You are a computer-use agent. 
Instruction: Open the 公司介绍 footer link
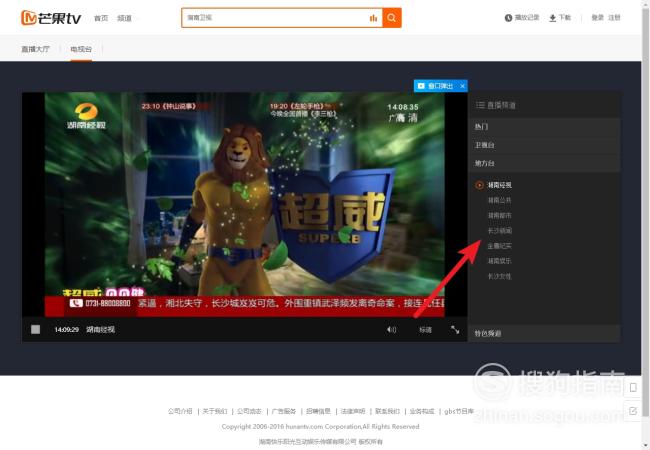[180, 411]
